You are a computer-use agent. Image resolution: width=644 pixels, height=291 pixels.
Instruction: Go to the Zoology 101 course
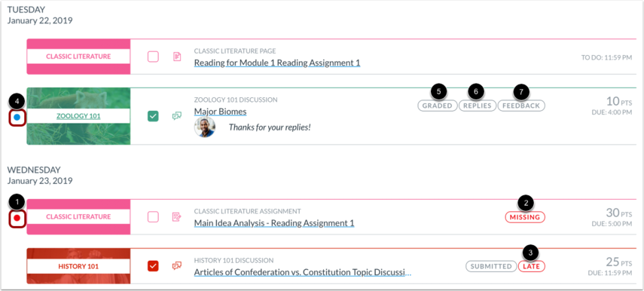tap(78, 116)
